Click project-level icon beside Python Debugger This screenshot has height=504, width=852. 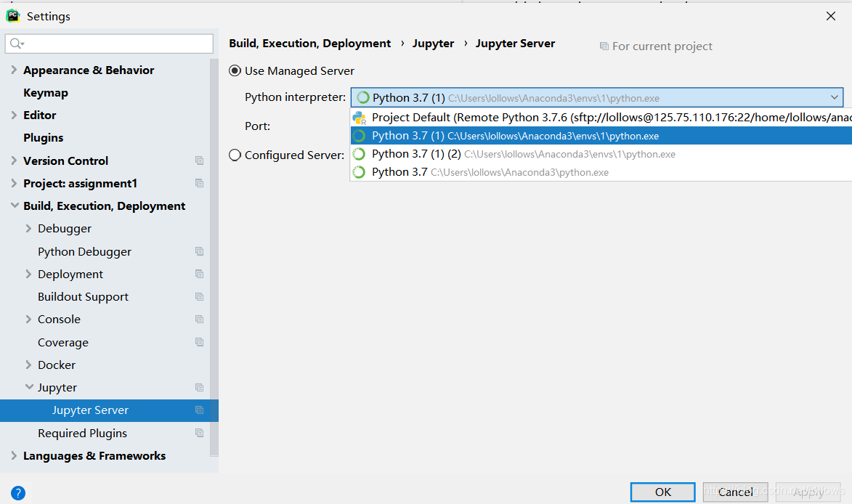200,251
